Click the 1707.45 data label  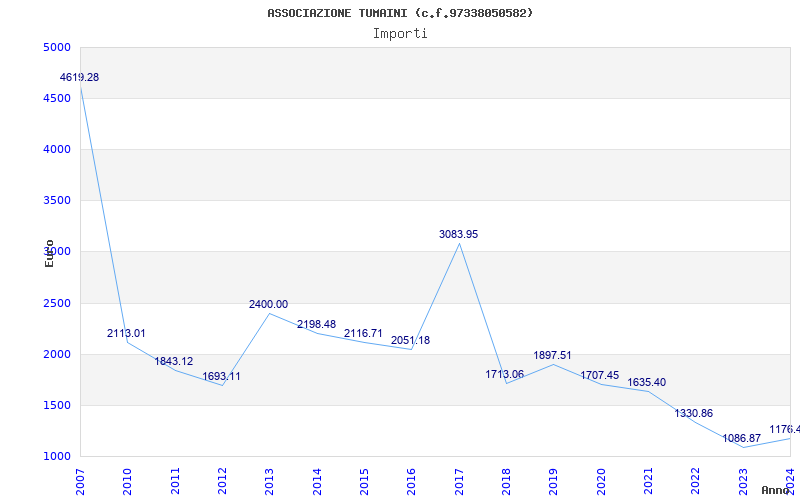click(599, 376)
